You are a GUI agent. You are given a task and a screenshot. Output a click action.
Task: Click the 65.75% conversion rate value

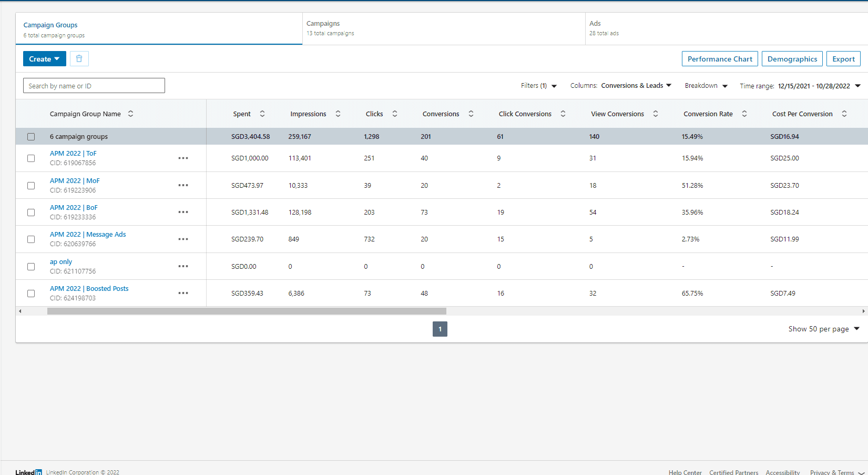[692, 294]
